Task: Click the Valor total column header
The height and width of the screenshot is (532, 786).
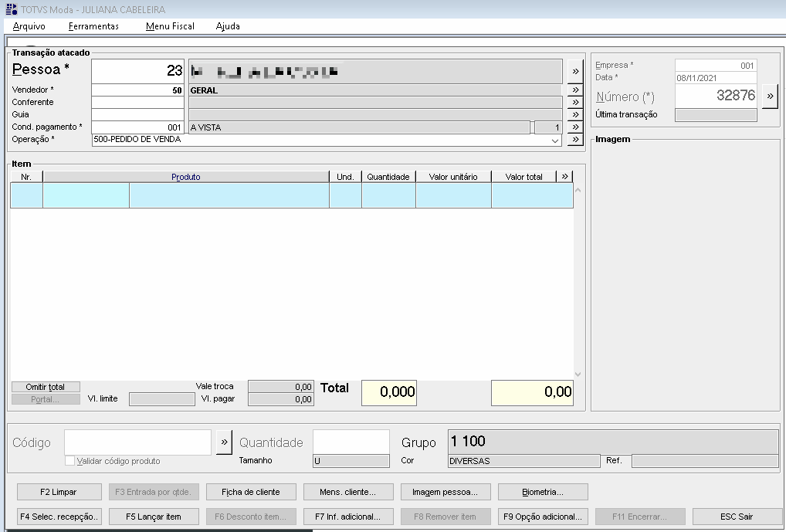Action: pos(523,177)
